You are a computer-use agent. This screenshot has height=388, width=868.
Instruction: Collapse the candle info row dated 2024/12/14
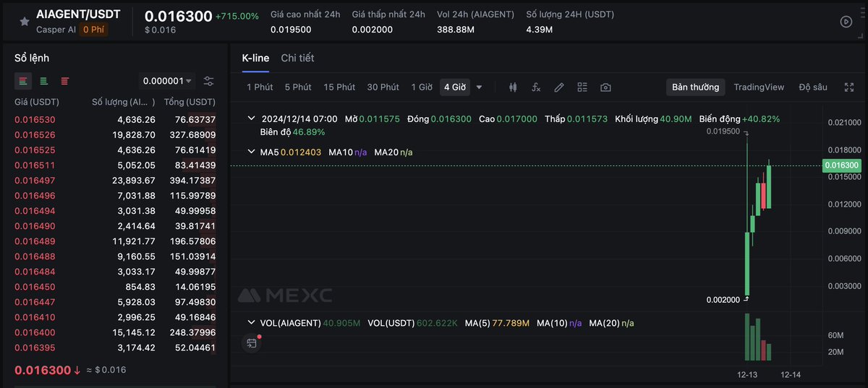(x=251, y=118)
